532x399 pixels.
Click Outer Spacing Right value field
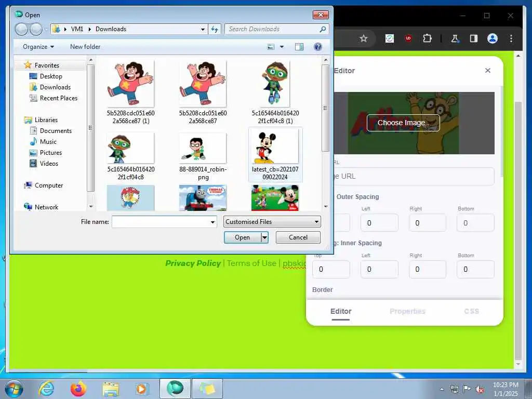coord(427,223)
